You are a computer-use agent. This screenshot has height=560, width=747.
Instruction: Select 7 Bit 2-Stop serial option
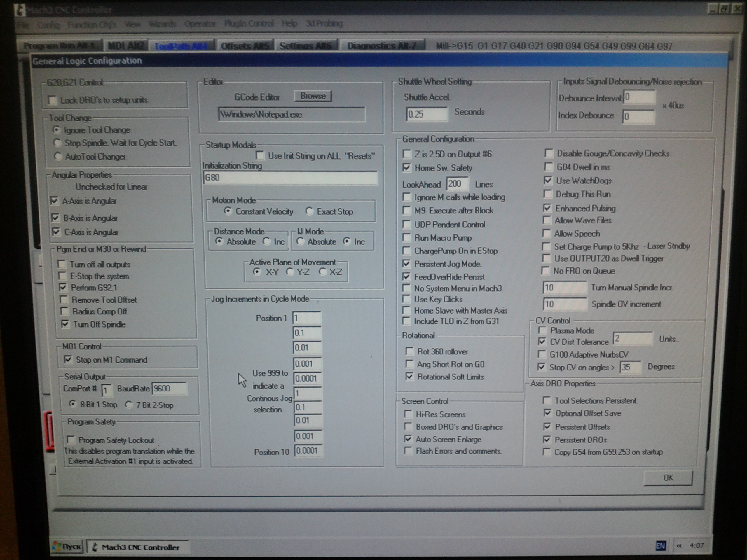(x=129, y=405)
